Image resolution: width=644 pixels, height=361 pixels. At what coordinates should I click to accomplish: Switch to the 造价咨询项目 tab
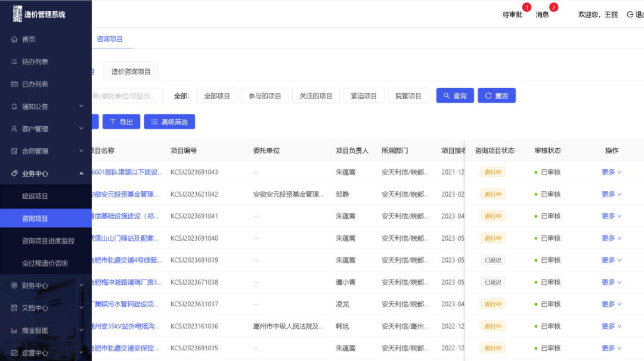coord(131,71)
